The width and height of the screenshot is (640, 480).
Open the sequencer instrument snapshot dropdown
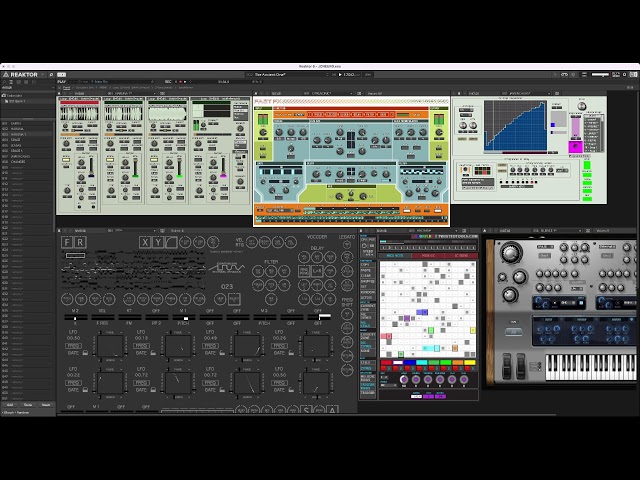point(433,231)
